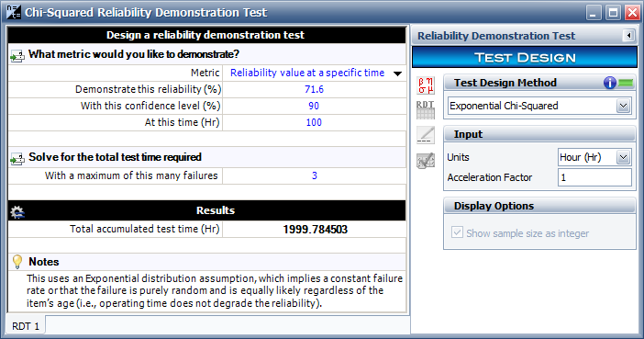Screen dimensions: 644x339
Task: Click the gear icon in Results header
Action: coord(17,211)
